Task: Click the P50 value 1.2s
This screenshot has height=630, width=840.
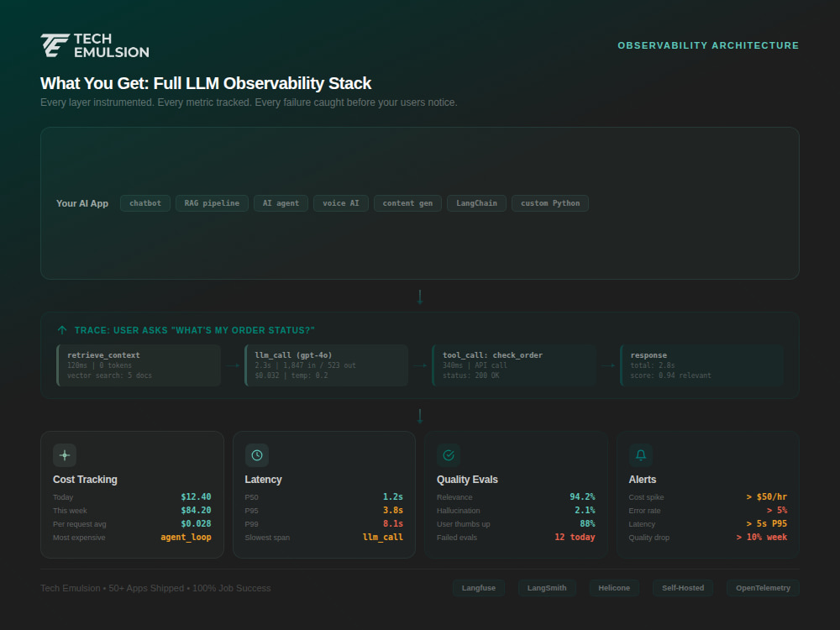Action: 392,496
